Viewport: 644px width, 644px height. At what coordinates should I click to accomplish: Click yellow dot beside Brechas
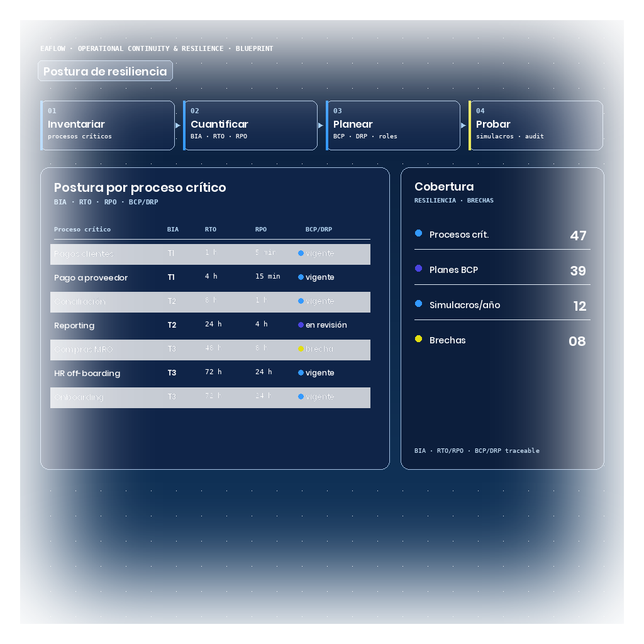click(418, 339)
